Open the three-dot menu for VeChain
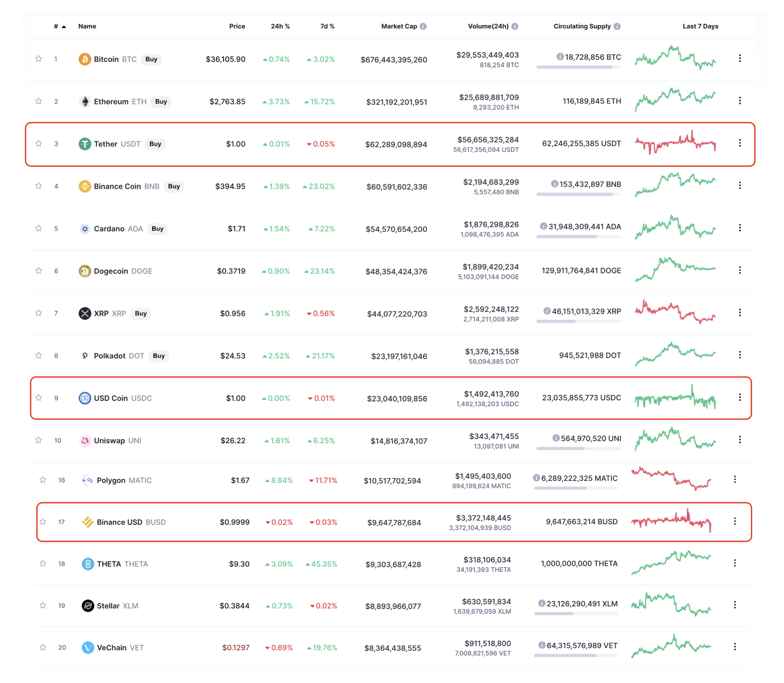 735,647
